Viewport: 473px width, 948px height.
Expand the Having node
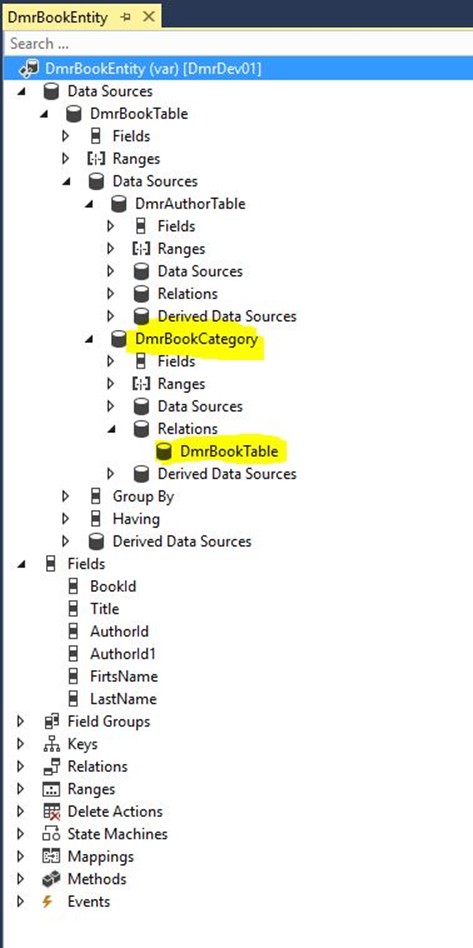tap(66, 519)
